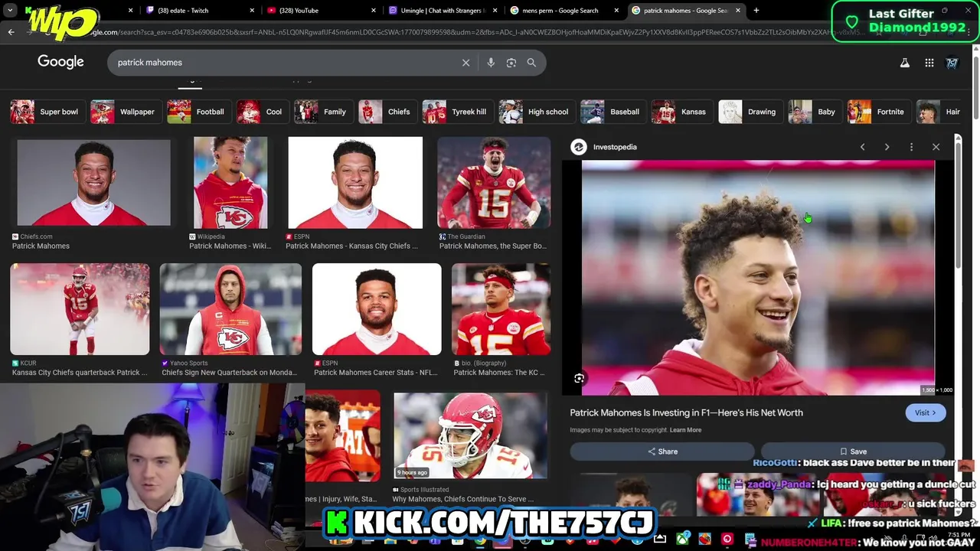Open the Why Mahomes, Chiefs Continue link
The width and height of the screenshot is (980, 551).
(x=463, y=499)
